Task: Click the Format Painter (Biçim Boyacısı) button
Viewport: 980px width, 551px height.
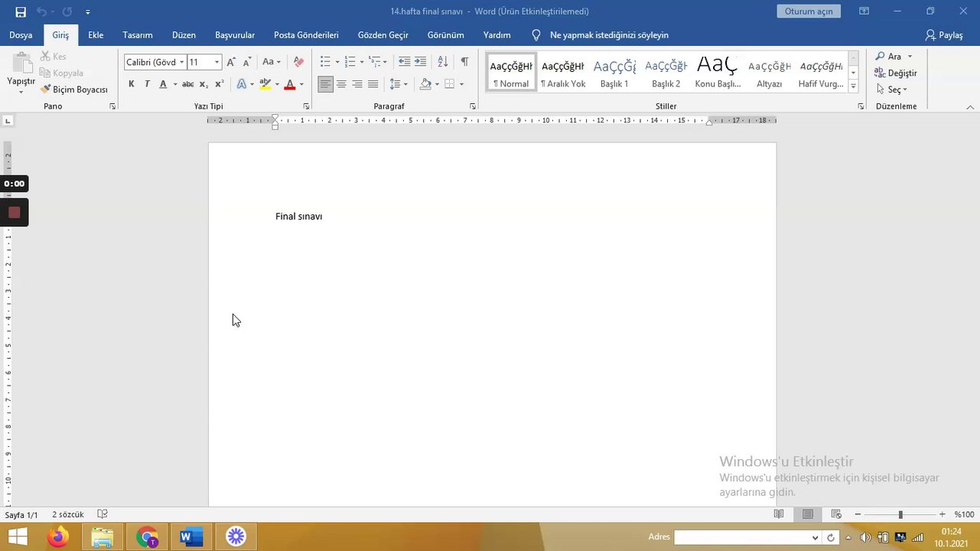Action: pyautogui.click(x=74, y=90)
